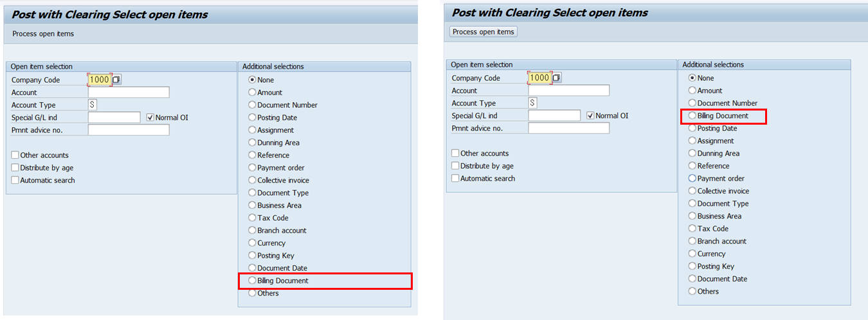Select Posting Date radio in left window

[252, 118]
